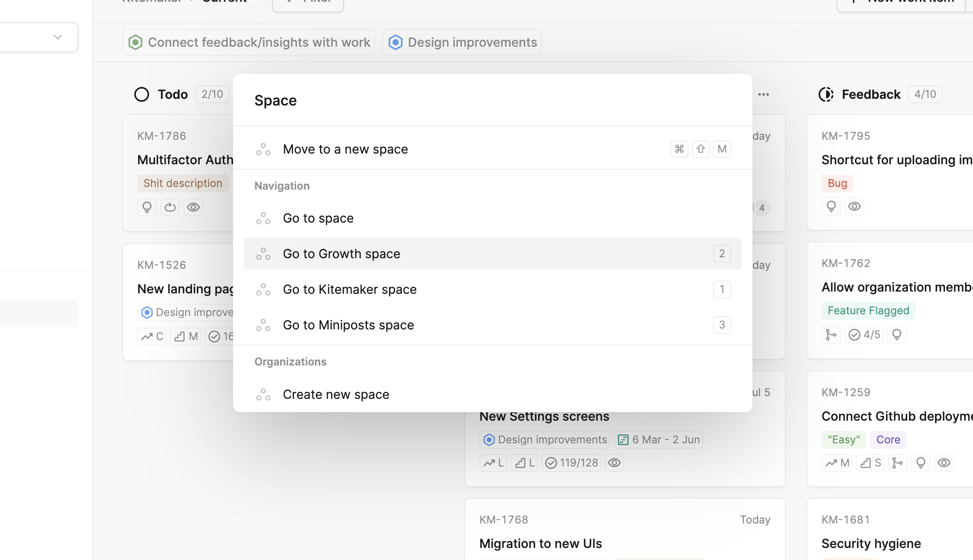This screenshot has height=560, width=973.
Task: Click Feature Flagged label on KM-1762
Action: click(868, 311)
